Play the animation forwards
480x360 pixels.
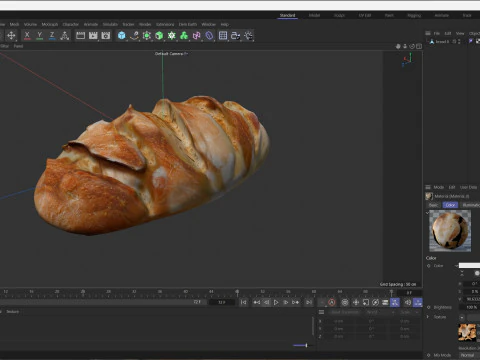pyautogui.click(x=276, y=302)
